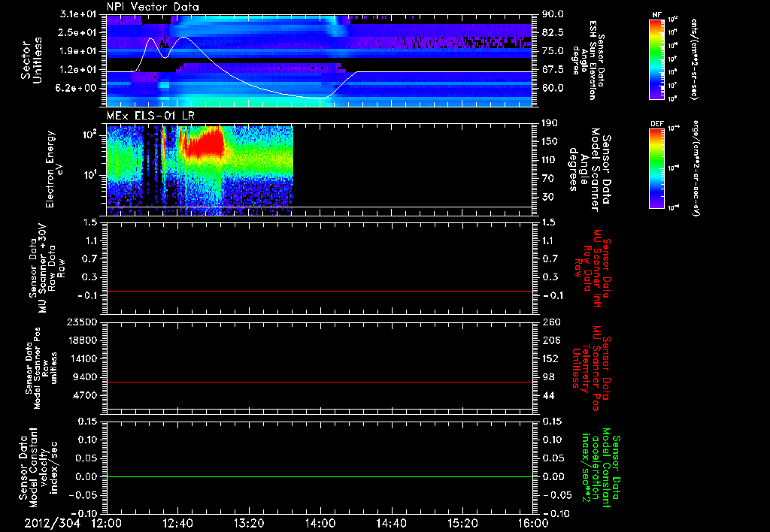Click the red line in the MU Scanner +30V panel
The image size is (770, 532).
319,292
